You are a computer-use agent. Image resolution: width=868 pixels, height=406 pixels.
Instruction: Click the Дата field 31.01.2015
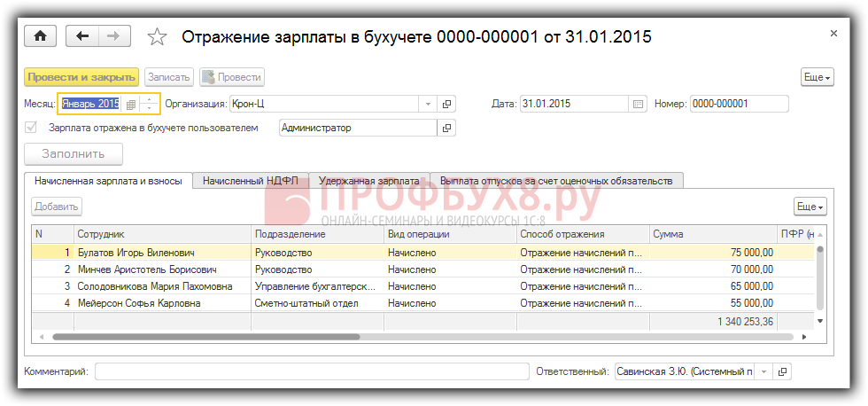coord(574,104)
